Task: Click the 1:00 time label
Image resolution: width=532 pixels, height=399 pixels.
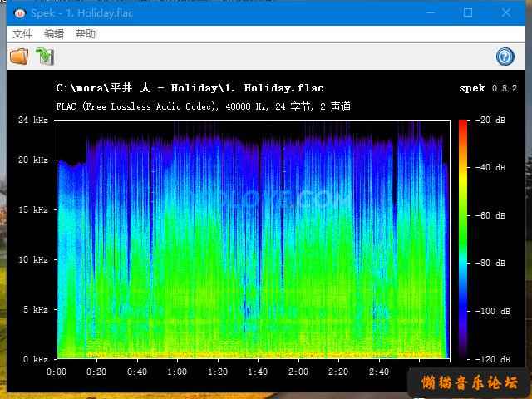Action: click(177, 372)
